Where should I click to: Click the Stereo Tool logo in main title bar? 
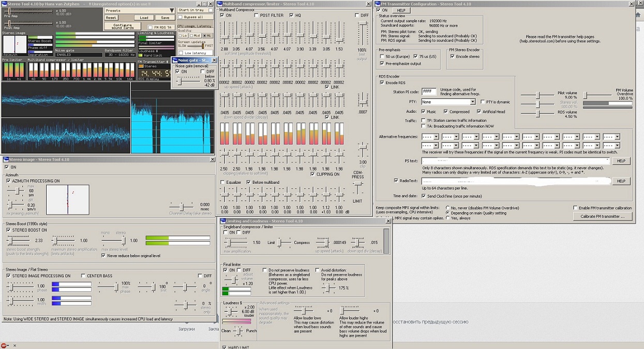click(x=4, y=4)
